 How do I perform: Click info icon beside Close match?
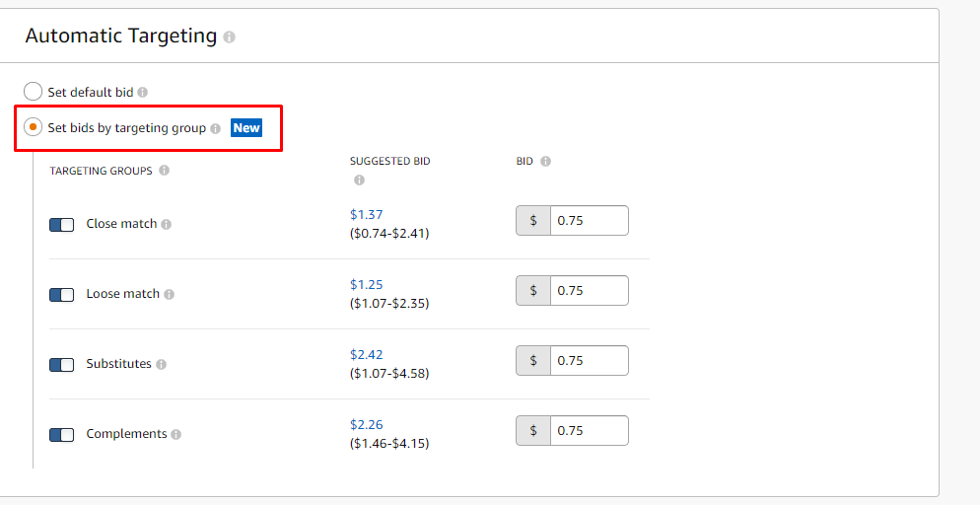pos(167,225)
